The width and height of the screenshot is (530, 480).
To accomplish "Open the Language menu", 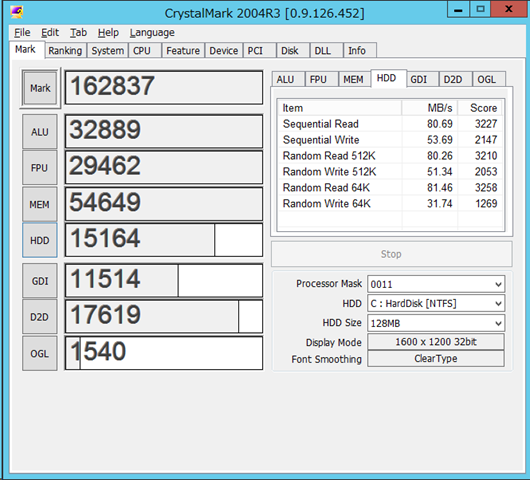I will (152, 32).
